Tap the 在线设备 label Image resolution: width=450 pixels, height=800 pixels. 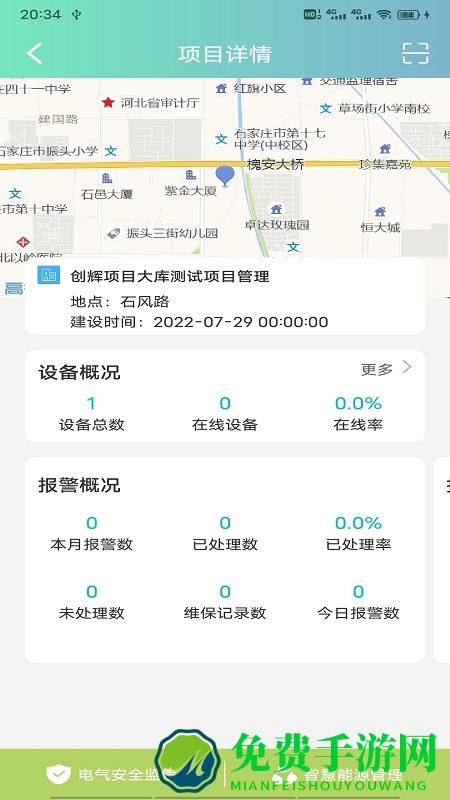(225, 424)
